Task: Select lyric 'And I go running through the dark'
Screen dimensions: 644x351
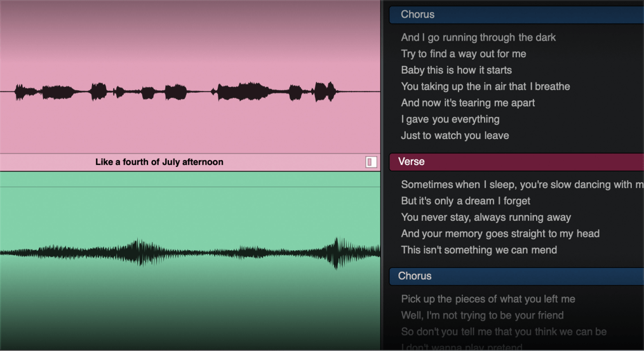Action: coord(478,37)
